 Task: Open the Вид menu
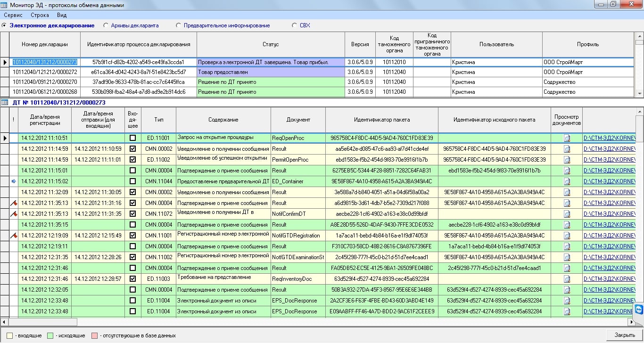point(62,15)
